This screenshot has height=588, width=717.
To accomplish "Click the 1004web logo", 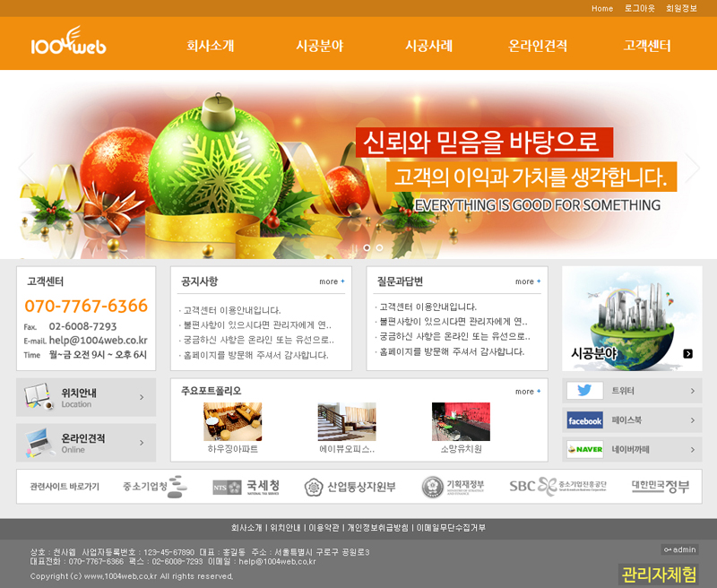I will 68,43.
